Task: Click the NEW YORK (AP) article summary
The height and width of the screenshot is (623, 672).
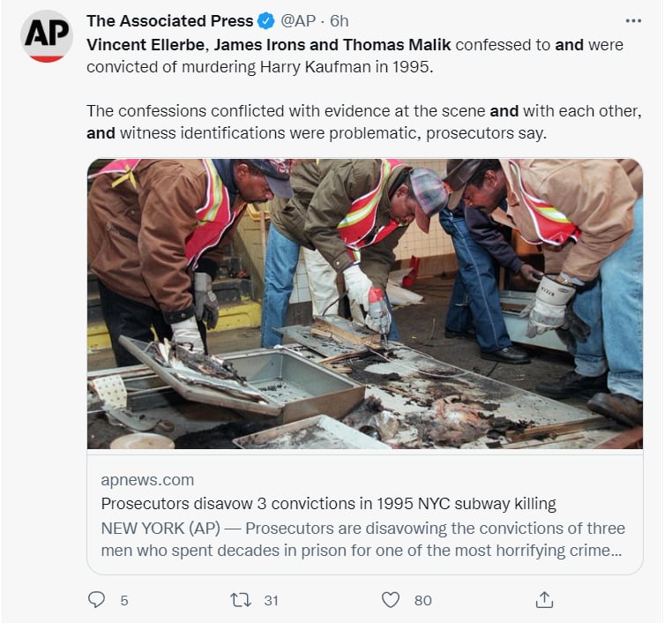Action: point(362,539)
